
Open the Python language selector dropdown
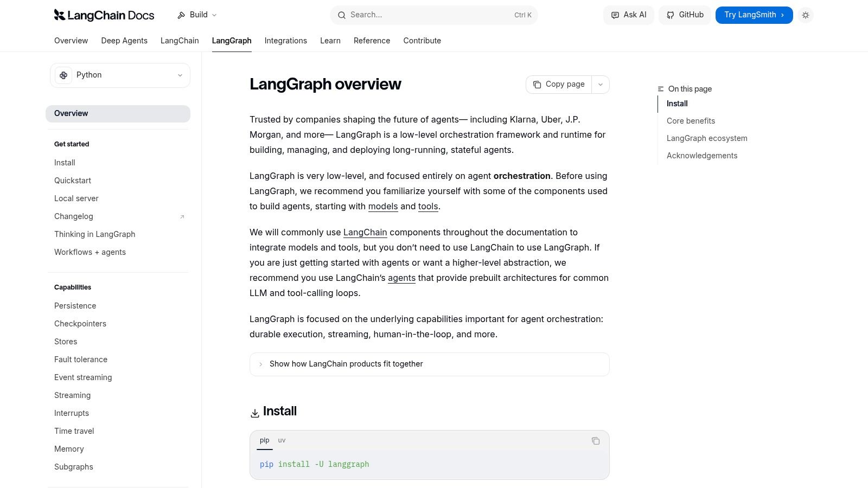click(x=120, y=75)
